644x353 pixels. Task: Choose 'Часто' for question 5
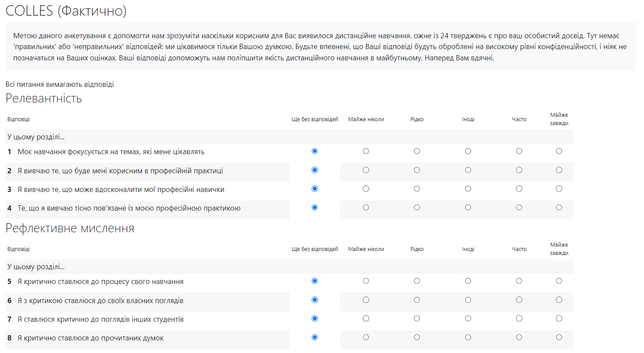519,281
